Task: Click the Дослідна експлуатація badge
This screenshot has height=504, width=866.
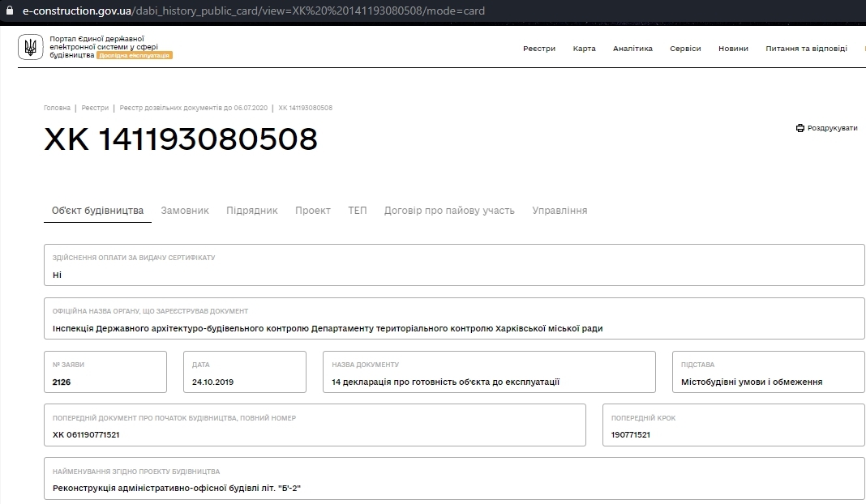Action: [x=135, y=55]
